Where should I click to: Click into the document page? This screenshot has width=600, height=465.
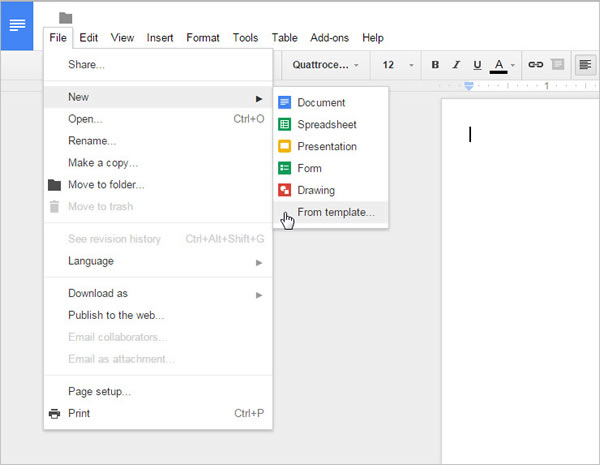coord(520,281)
